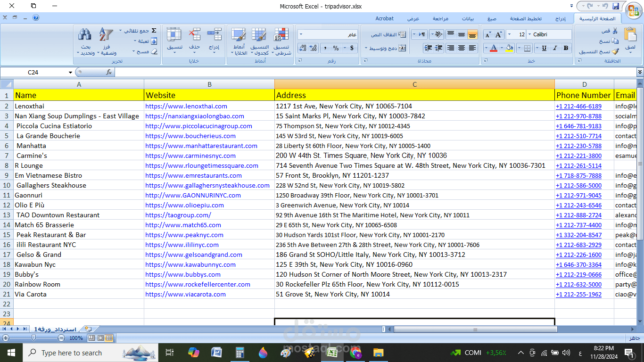This screenshot has width=644, height=362.
Task: Click the Cut (قص) scissors icon
Action: [615, 31]
